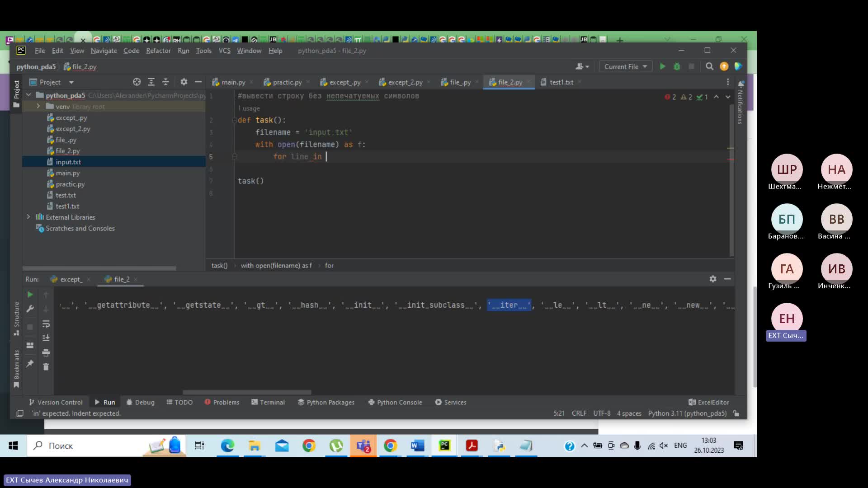
Task: Toggle tool window bars icon in status bar
Action: click(20, 413)
